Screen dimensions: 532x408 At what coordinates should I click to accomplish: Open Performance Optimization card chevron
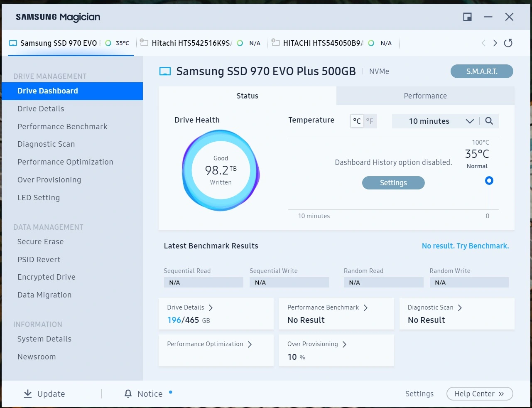pos(250,344)
